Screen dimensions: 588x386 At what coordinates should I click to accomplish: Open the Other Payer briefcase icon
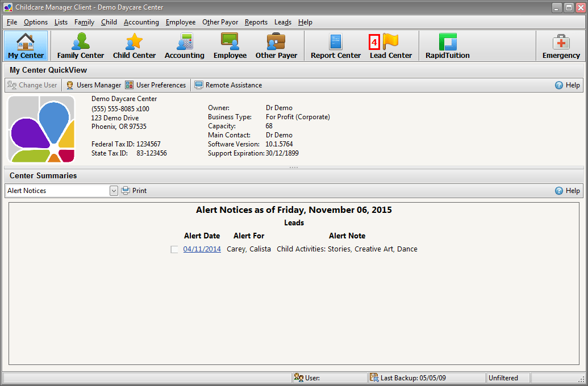click(x=276, y=46)
